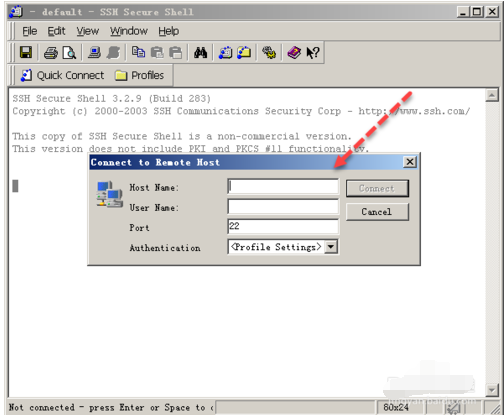Viewport: 504px width, 415px height.
Task: Click the terminal scrollbar up arrow
Action: (x=492, y=96)
